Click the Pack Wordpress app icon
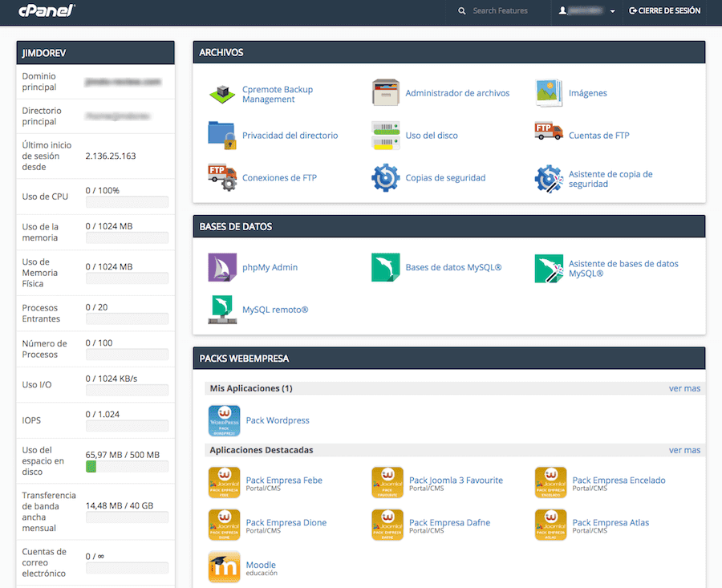722x588 pixels. (224, 420)
